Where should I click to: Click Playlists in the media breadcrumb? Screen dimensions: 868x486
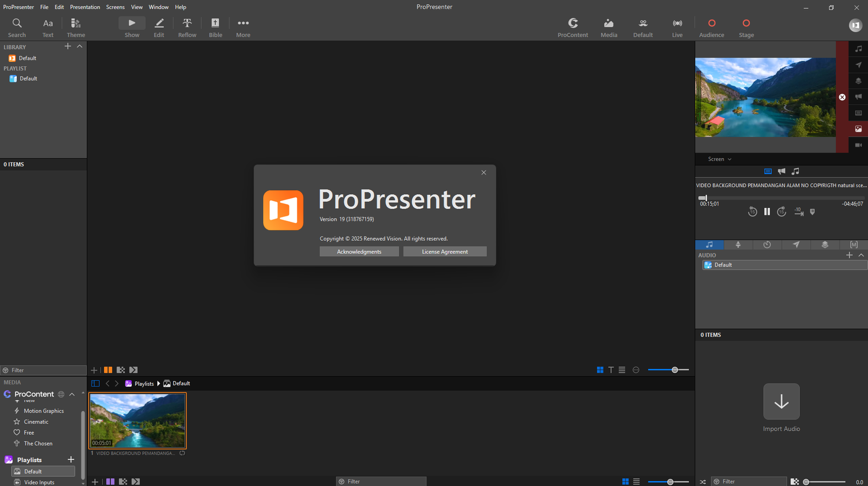[x=144, y=383]
